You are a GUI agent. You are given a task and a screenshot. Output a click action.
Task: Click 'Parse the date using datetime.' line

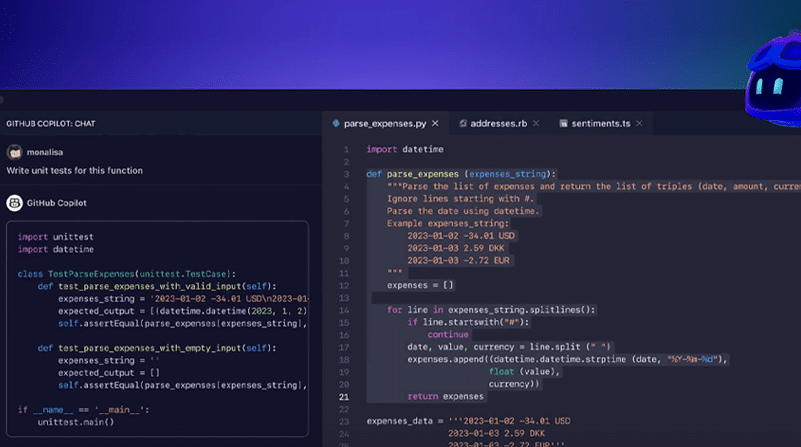coord(463,211)
